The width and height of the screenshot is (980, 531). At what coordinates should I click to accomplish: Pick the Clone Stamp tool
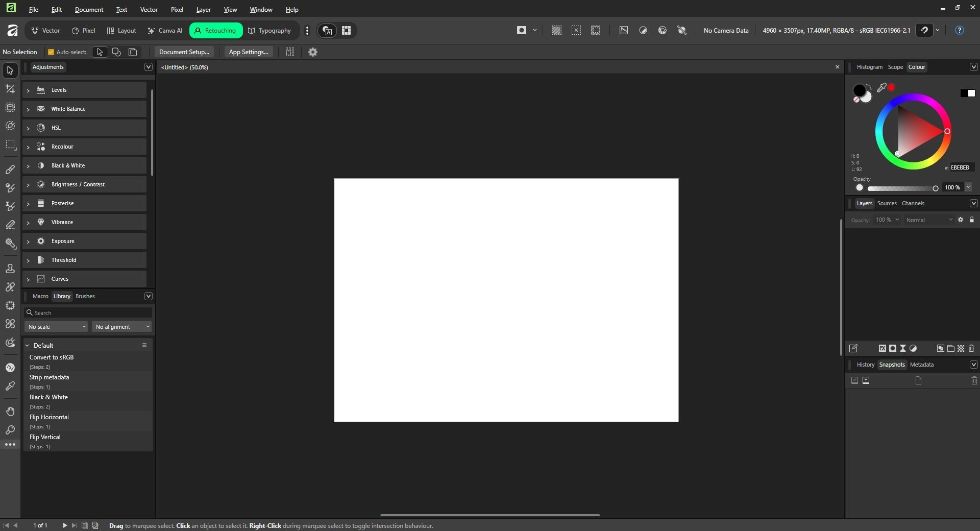pos(10,269)
